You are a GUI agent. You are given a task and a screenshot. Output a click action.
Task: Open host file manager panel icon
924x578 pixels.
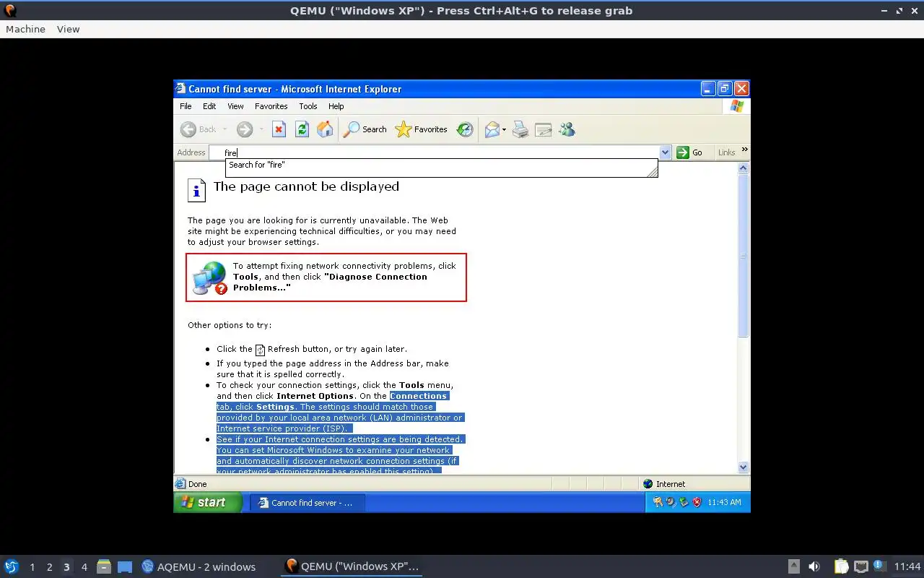[x=103, y=566]
